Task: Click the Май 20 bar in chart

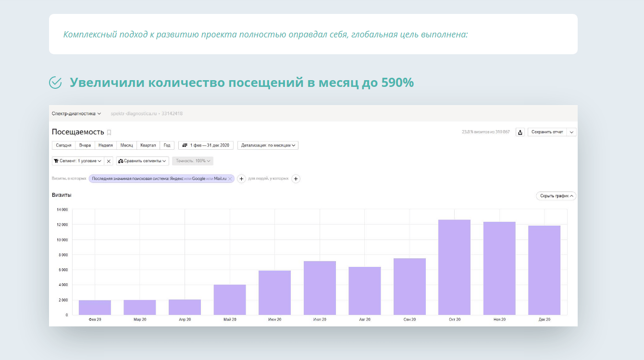Action: (230, 300)
